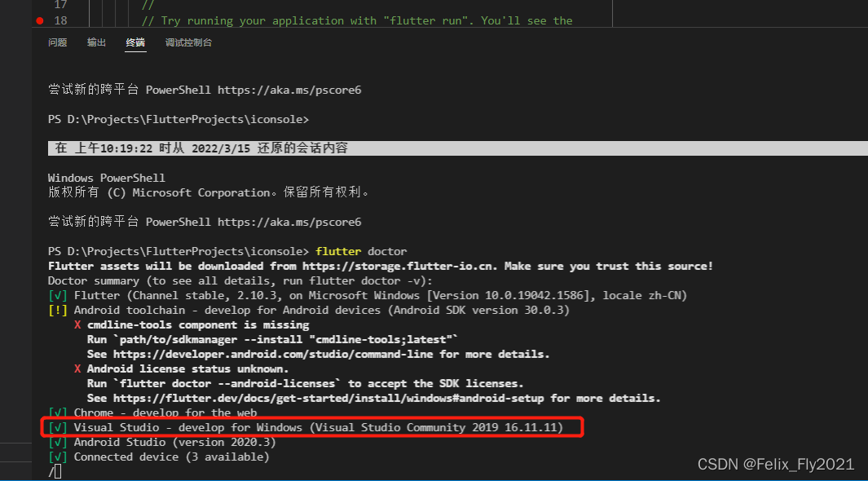Click the sdkmanager --install command line

[272, 339]
